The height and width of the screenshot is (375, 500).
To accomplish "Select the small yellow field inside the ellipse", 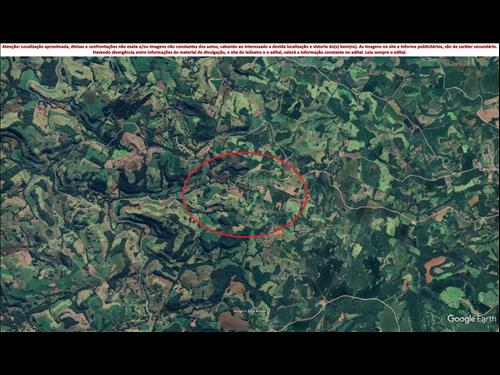I will point(238,228).
